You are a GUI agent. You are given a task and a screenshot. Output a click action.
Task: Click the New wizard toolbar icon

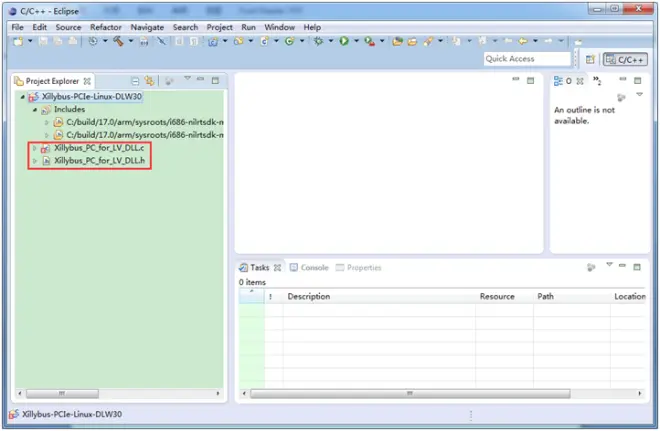click(x=18, y=41)
